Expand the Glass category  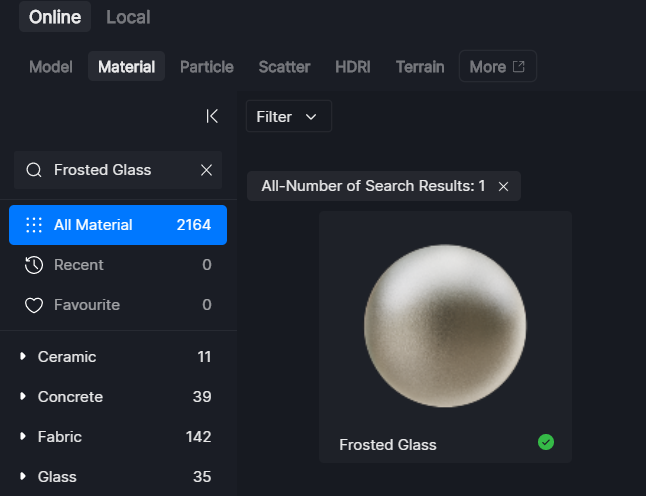click(23, 477)
